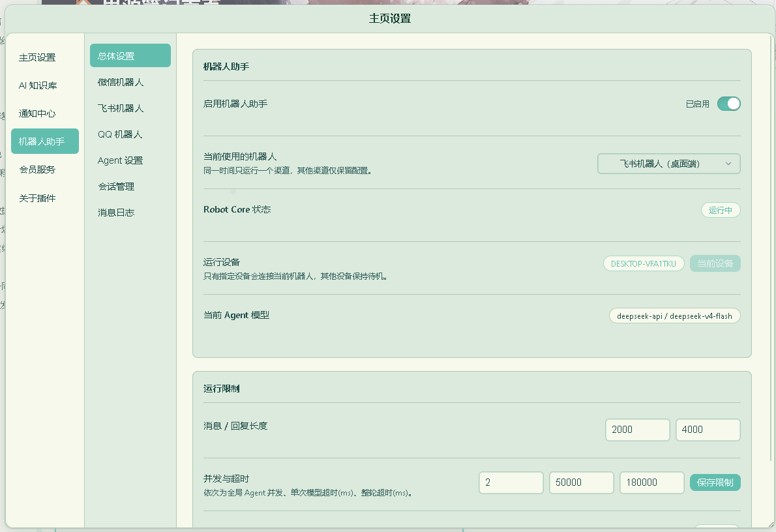Open 会员服务 page
Screen dimensions: 776x532
pos(37,170)
